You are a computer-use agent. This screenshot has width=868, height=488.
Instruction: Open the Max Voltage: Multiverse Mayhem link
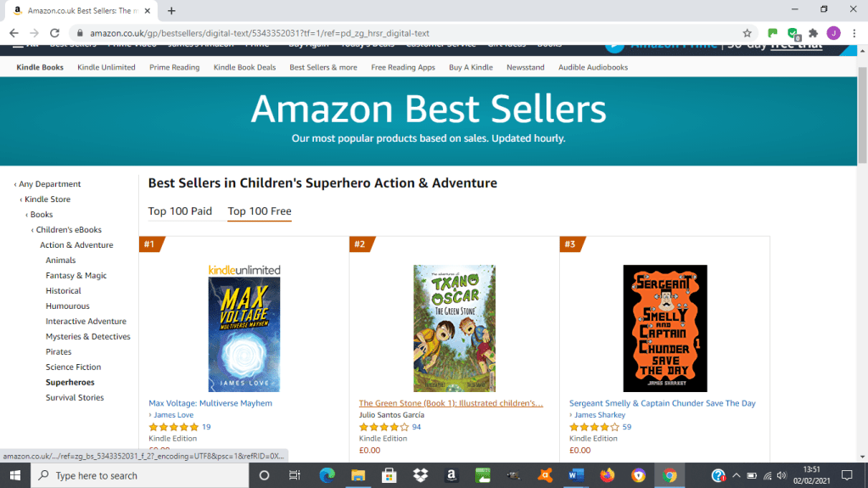point(210,403)
